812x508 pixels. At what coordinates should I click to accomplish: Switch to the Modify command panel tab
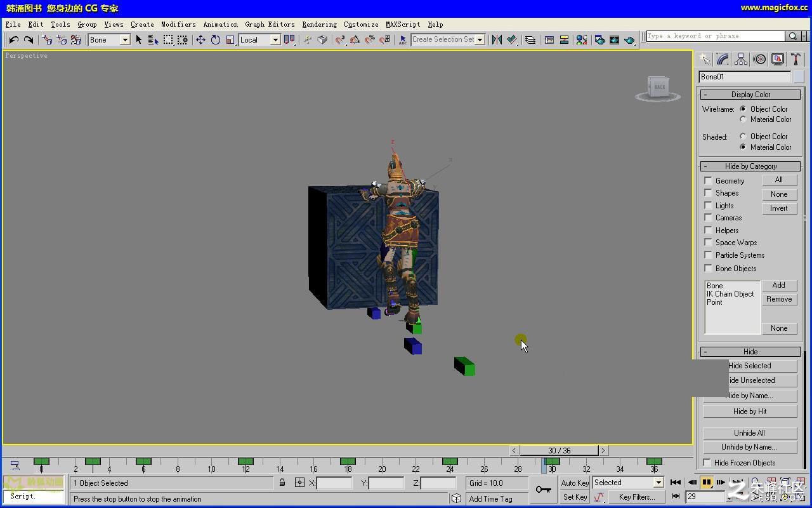(723, 59)
